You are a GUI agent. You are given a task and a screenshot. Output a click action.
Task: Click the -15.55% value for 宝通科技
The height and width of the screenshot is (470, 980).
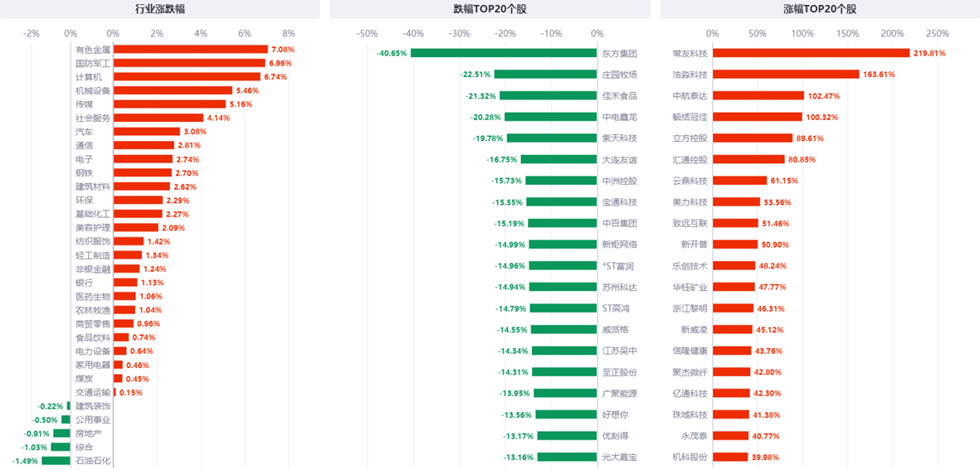click(508, 202)
